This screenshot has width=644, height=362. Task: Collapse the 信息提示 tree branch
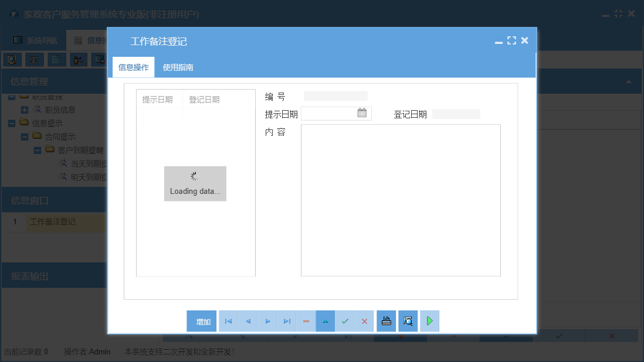12,122
